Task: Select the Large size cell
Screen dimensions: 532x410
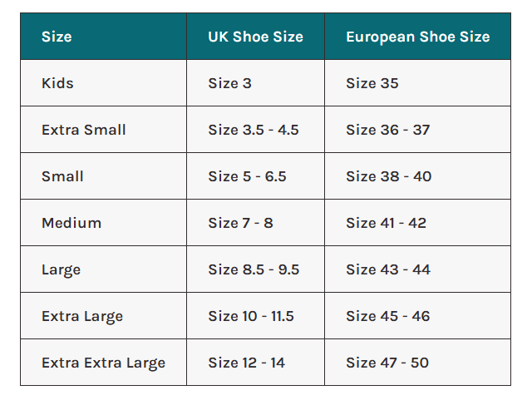Action: tap(61, 269)
